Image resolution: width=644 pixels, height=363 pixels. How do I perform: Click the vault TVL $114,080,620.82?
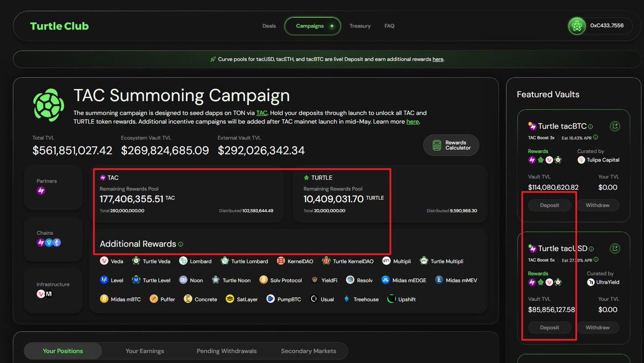click(x=553, y=188)
